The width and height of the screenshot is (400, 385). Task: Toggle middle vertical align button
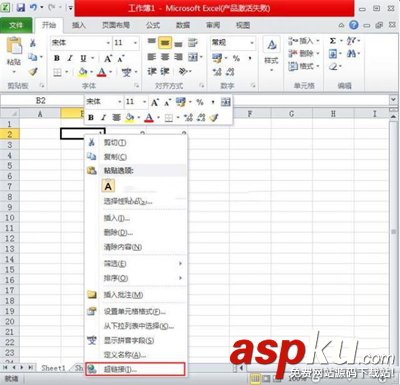pyautogui.click(x=165, y=43)
